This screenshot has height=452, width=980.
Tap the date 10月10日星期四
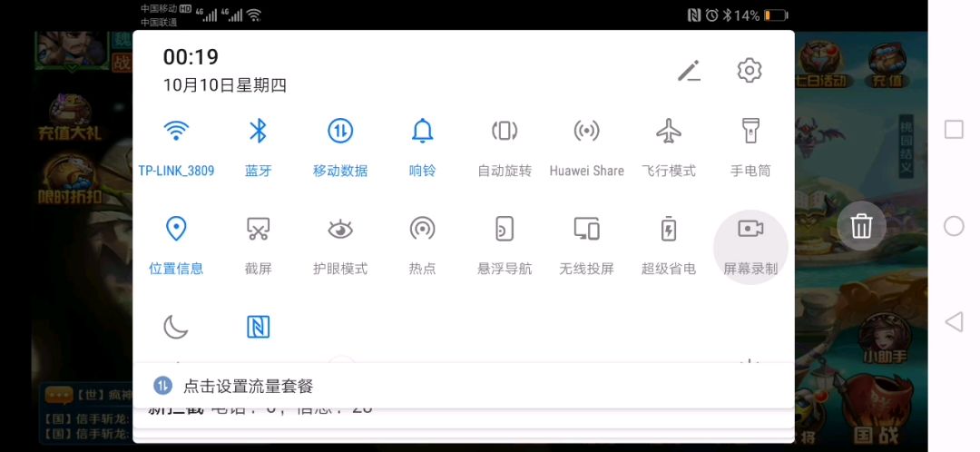225,85
